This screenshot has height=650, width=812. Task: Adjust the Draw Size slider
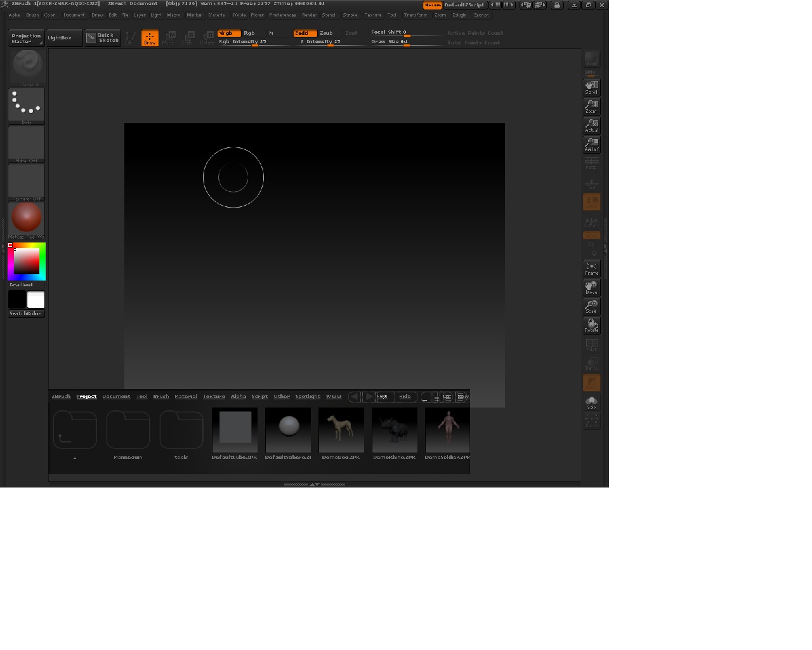tap(406, 42)
